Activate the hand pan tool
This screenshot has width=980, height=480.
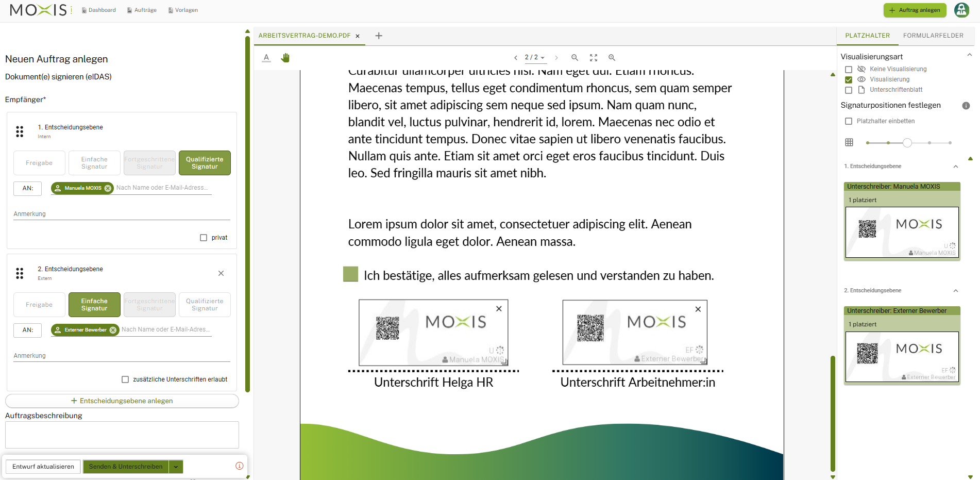pos(285,58)
